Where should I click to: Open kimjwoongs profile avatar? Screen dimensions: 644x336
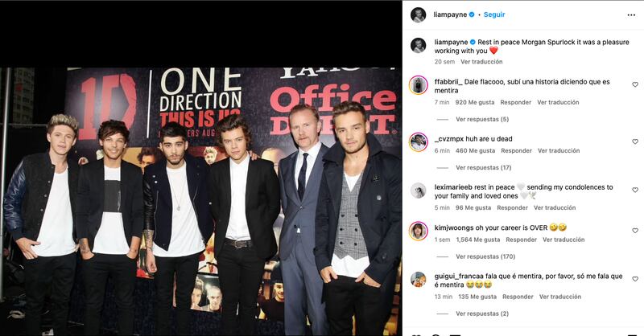(418, 231)
